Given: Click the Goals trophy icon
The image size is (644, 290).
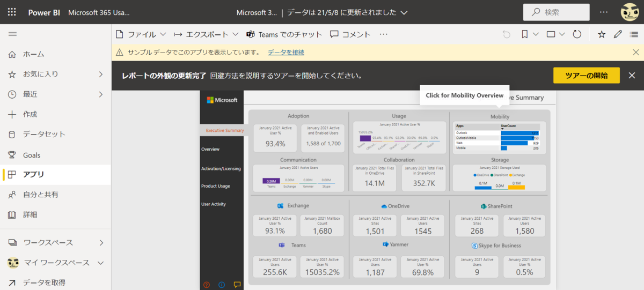Looking at the screenshot, I should (x=12, y=155).
